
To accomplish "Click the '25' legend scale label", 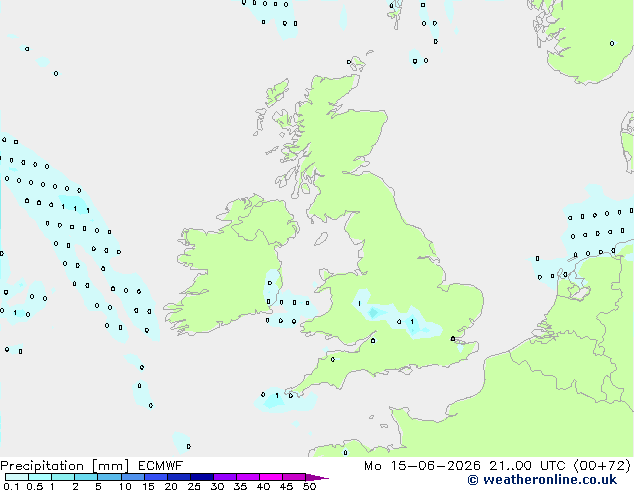I will [x=194, y=486].
